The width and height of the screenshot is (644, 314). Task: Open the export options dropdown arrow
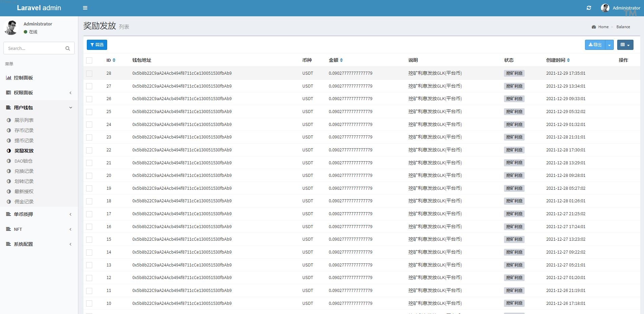pyautogui.click(x=609, y=45)
